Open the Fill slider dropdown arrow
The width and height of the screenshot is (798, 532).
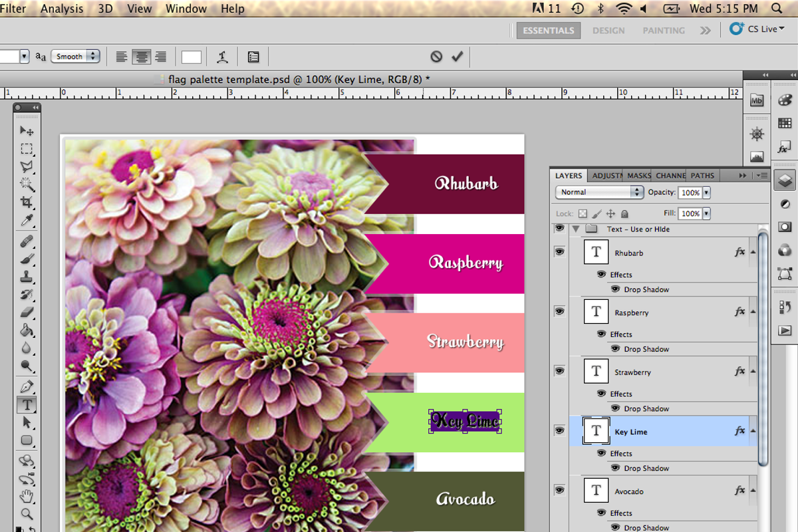(x=706, y=213)
